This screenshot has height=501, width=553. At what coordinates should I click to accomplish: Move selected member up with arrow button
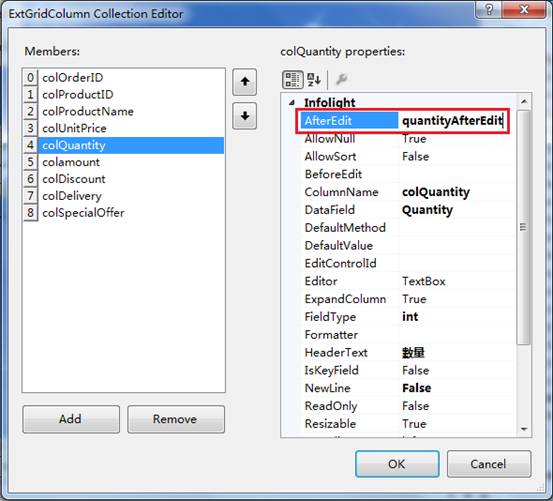click(x=244, y=82)
